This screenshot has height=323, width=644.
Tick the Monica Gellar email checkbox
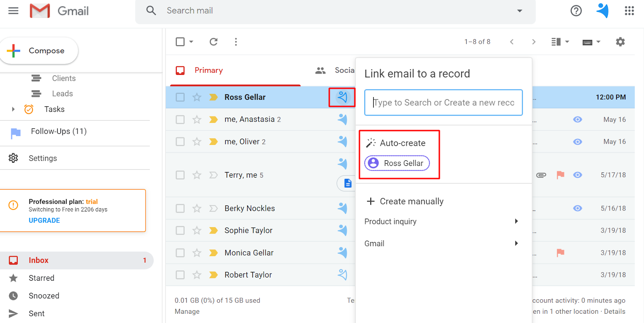pos(180,253)
